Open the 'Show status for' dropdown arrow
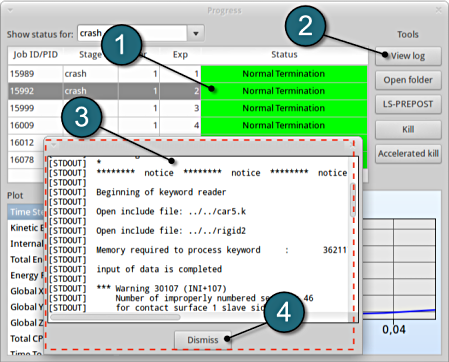Screen dimensions: 449x362 pyautogui.click(x=196, y=34)
